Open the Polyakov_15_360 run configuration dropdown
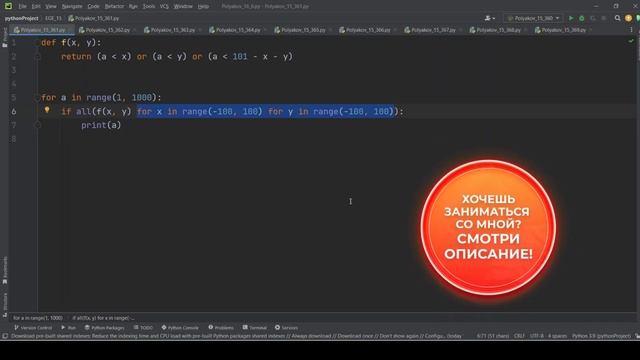Image resolution: width=640 pixels, height=360 pixels. pyautogui.click(x=533, y=18)
